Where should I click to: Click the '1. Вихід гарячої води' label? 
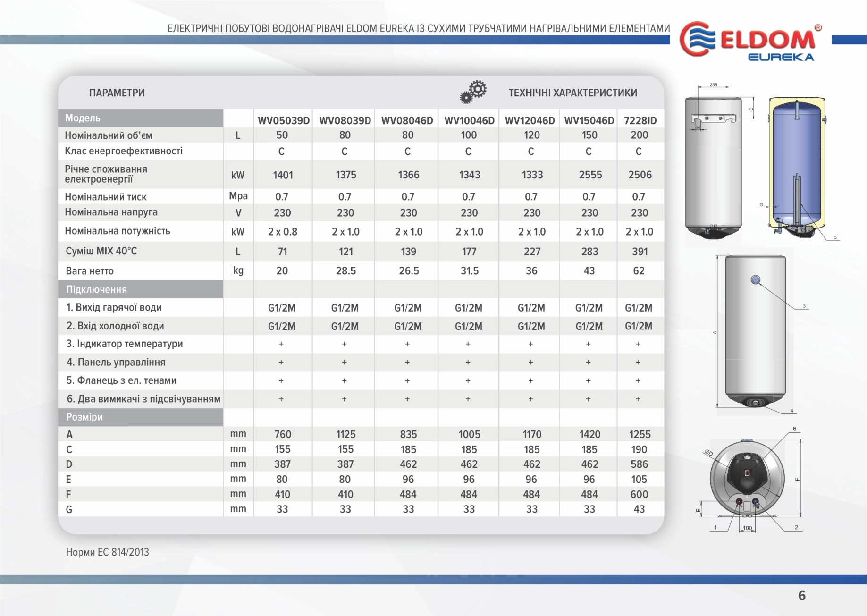click(114, 307)
